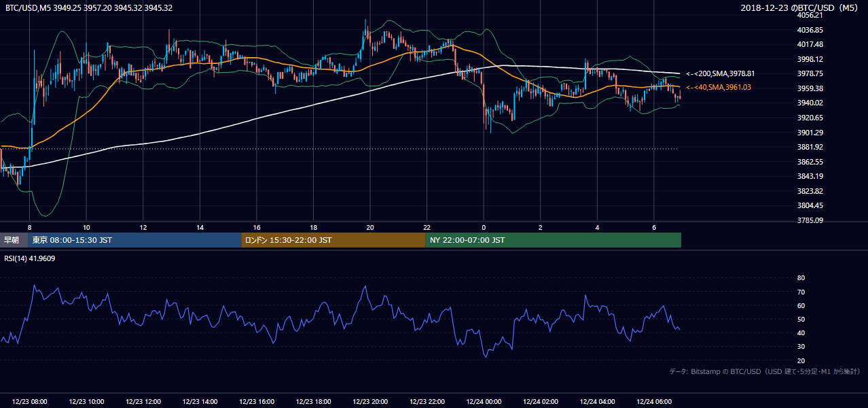This screenshot has height=408, width=868.
Task: Select the ロンドン 15:30-22:00 JST session bar
Action: pos(333,240)
